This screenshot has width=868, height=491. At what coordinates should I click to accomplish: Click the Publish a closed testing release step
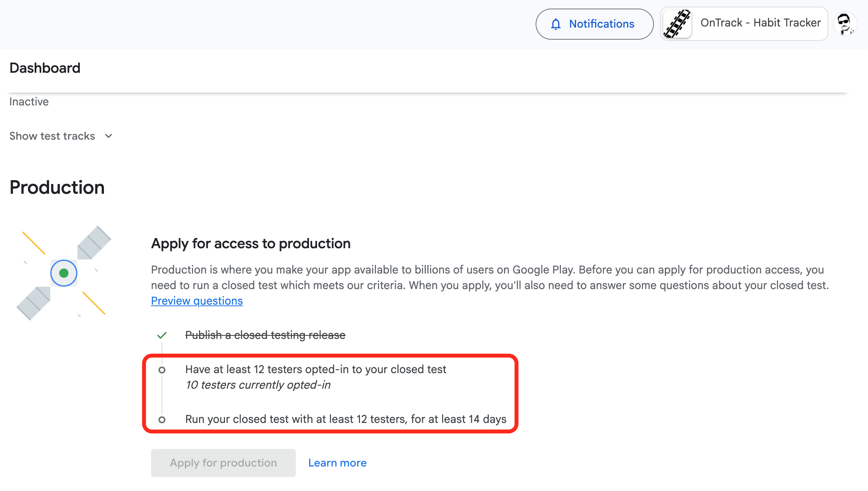(x=265, y=335)
